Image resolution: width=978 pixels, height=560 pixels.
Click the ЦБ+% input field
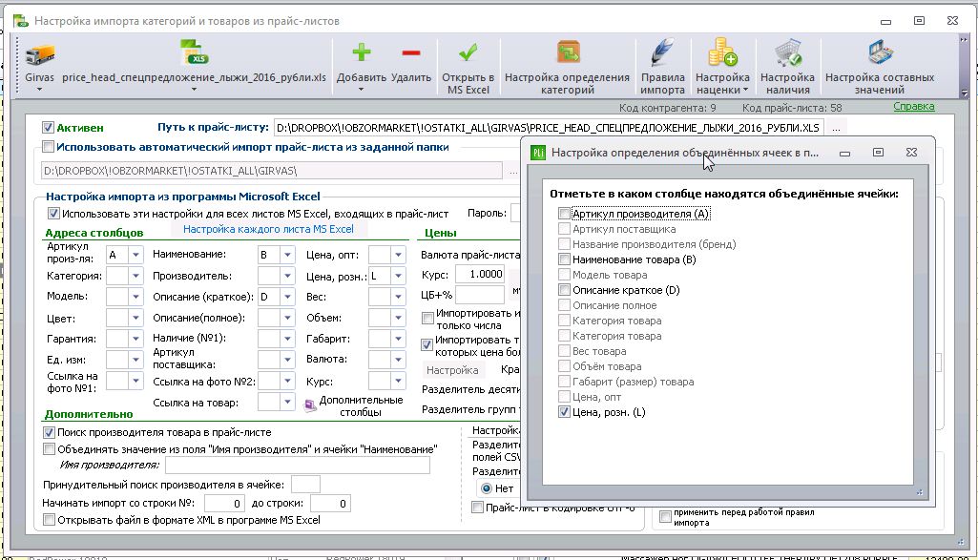coord(480,295)
